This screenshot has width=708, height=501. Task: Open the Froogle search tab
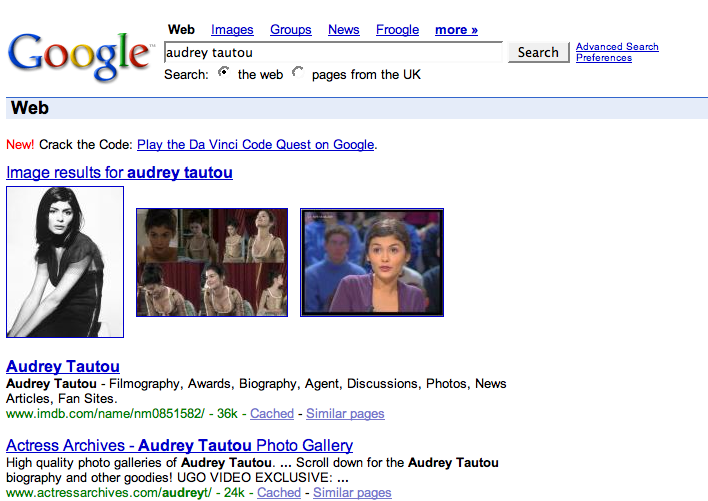point(397,30)
